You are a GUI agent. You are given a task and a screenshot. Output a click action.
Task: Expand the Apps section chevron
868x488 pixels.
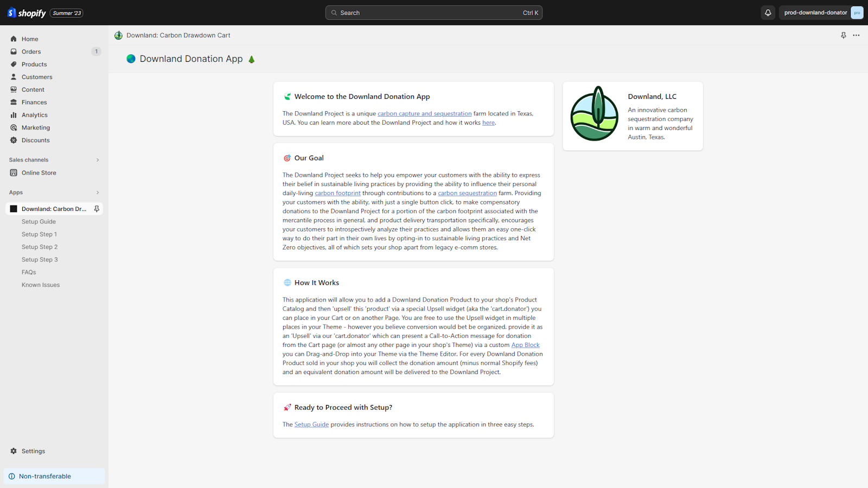click(98, 192)
